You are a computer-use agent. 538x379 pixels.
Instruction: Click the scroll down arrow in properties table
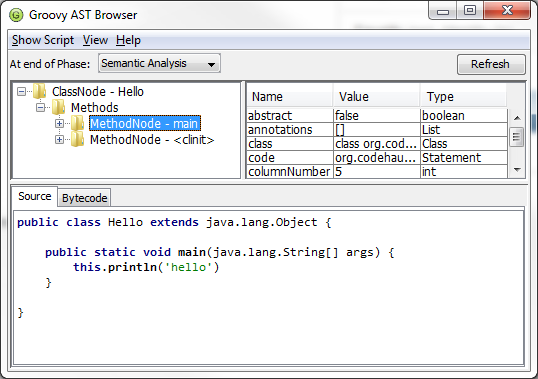tap(517, 169)
